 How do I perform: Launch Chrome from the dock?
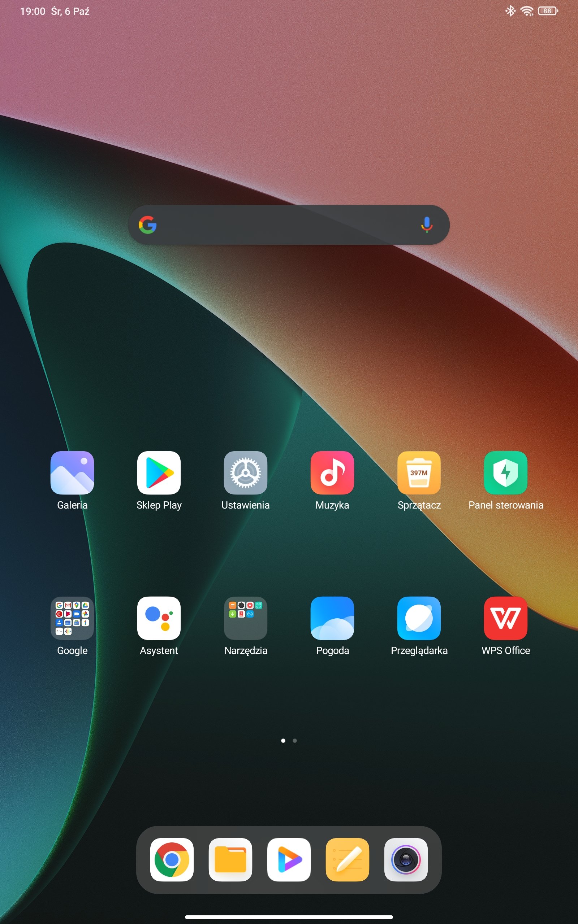point(172,859)
